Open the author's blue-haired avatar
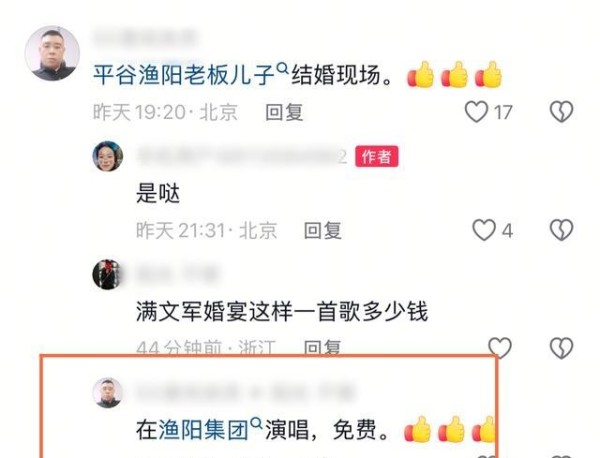This screenshot has width=600, height=458. (x=108, y=156)
